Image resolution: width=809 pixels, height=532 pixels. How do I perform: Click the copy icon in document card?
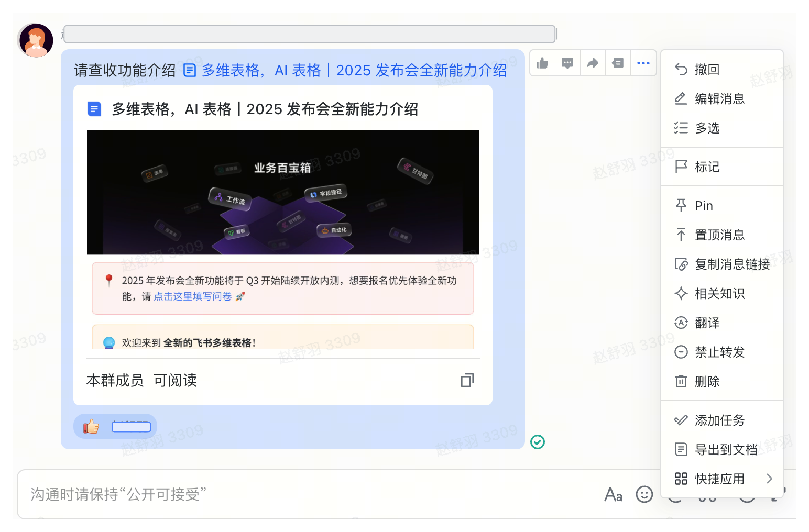point(467,380)
